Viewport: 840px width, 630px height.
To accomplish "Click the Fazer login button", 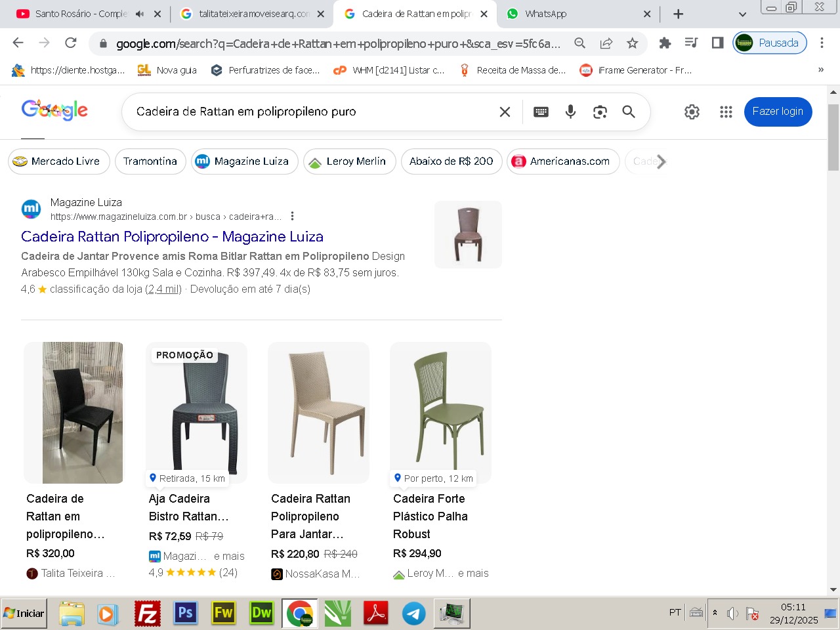I will click(778, 112).
